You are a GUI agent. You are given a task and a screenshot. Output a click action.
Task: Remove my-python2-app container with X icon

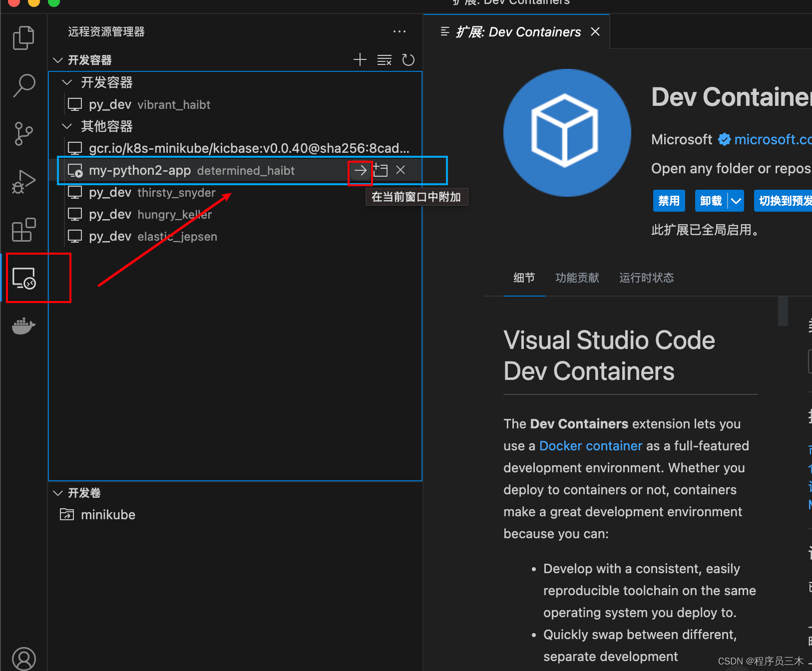coord(401,170)
